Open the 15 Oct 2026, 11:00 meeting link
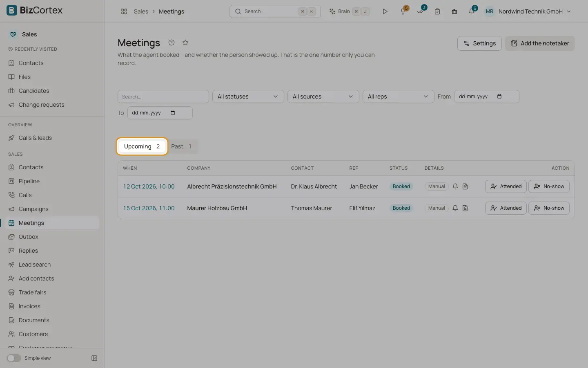The image size is (588, 368). coord(149,208)
